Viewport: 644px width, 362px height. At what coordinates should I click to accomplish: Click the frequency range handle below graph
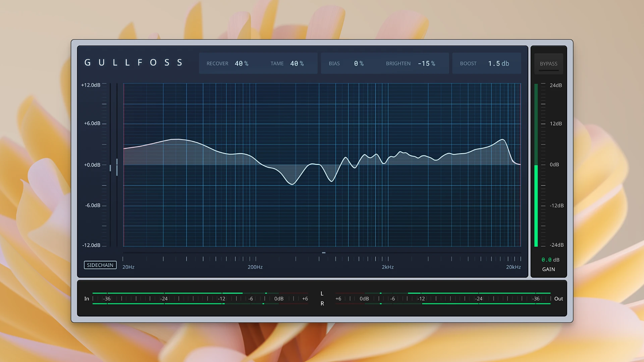(324, 253)
